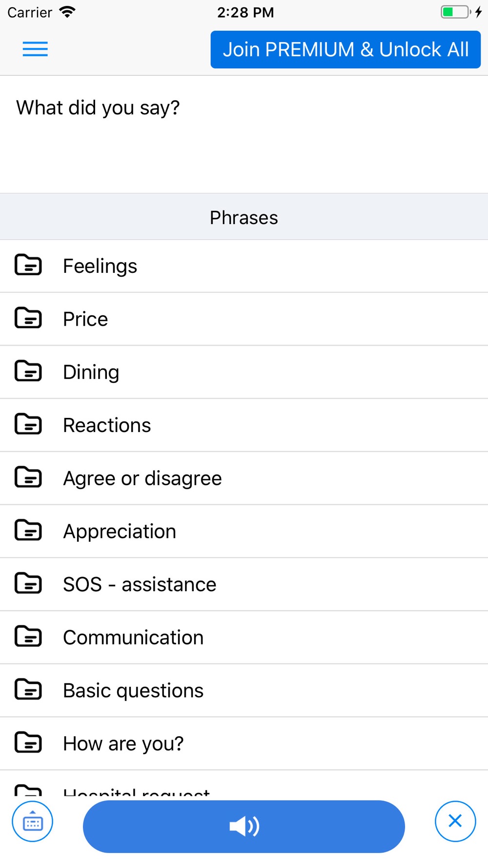
Task: Click the Phrases section header
Action: point(244,217)
